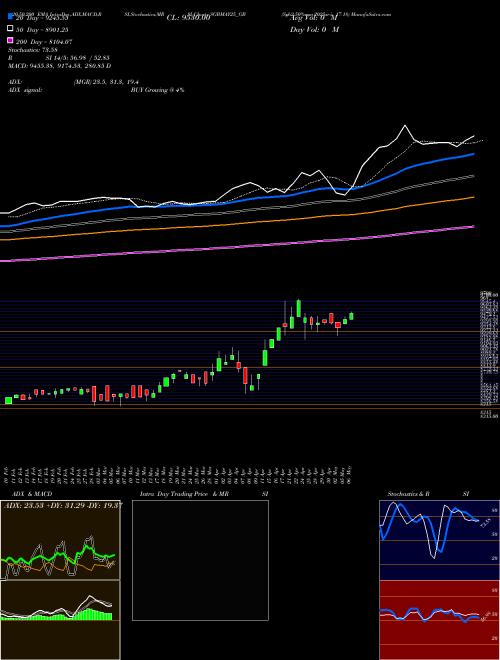Click the Stochastics & RSI panel title
The width and height of the screenshot is (500, 660).
click(428, 494)
